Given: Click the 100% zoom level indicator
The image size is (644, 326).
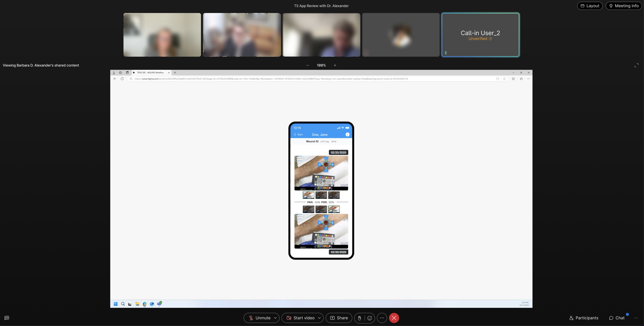Looking at the screenshot, I should coord(321,65).
